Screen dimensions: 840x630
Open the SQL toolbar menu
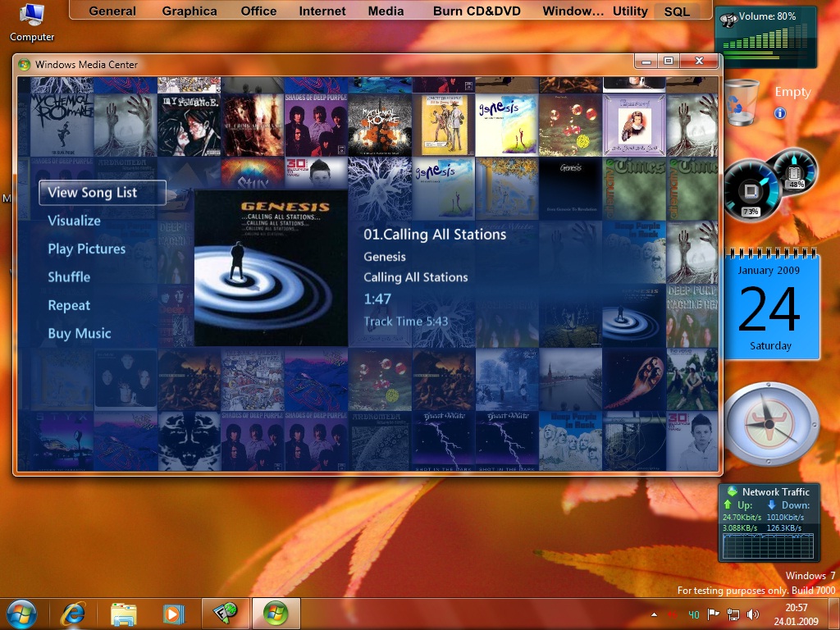tap(677, 11)
